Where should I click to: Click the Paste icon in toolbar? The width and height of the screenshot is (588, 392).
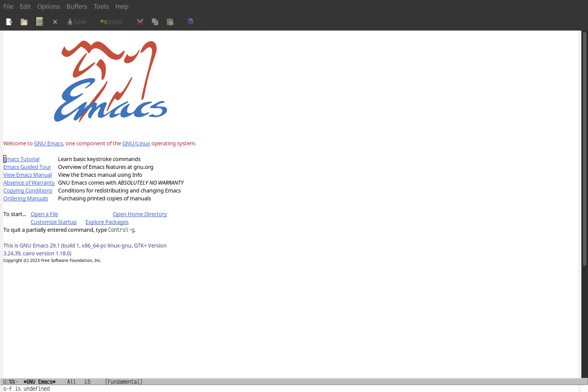170,21
